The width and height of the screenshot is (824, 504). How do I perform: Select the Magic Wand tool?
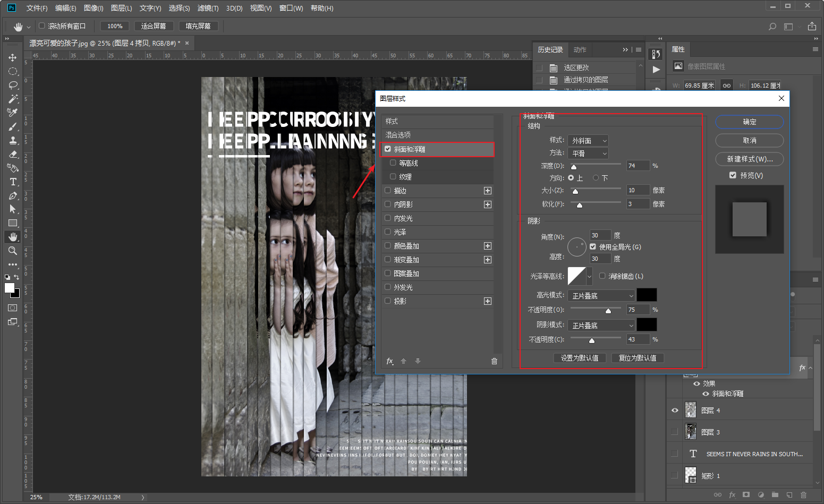point(13,99)
